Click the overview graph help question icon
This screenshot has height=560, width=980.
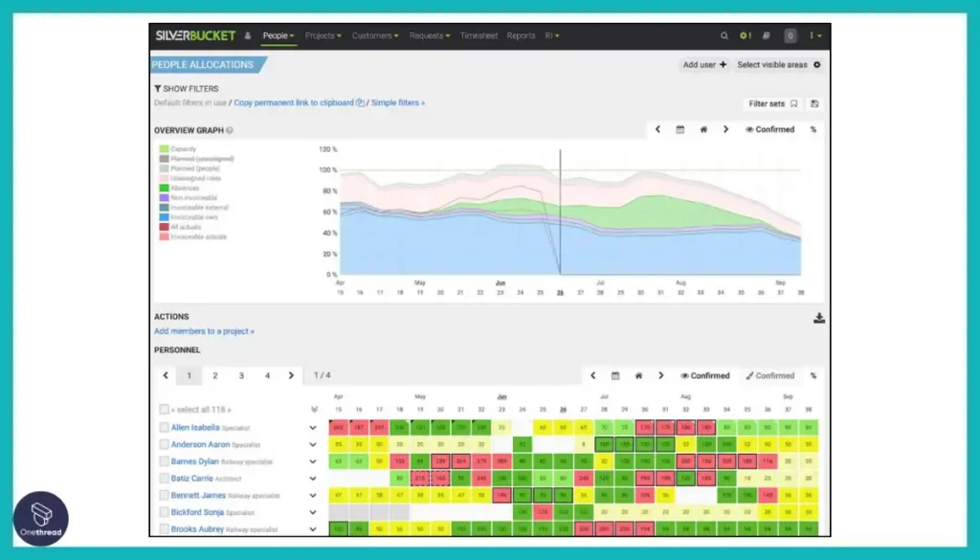coord(230,130)
